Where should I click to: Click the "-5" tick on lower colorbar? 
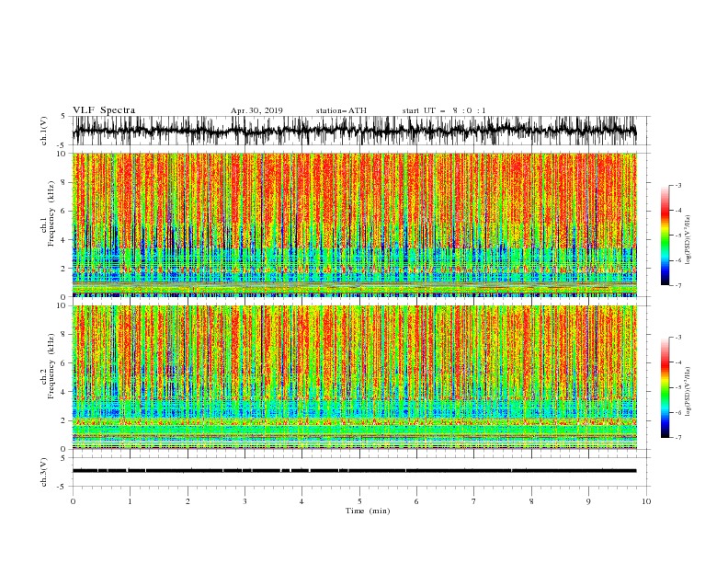[678, 387]
